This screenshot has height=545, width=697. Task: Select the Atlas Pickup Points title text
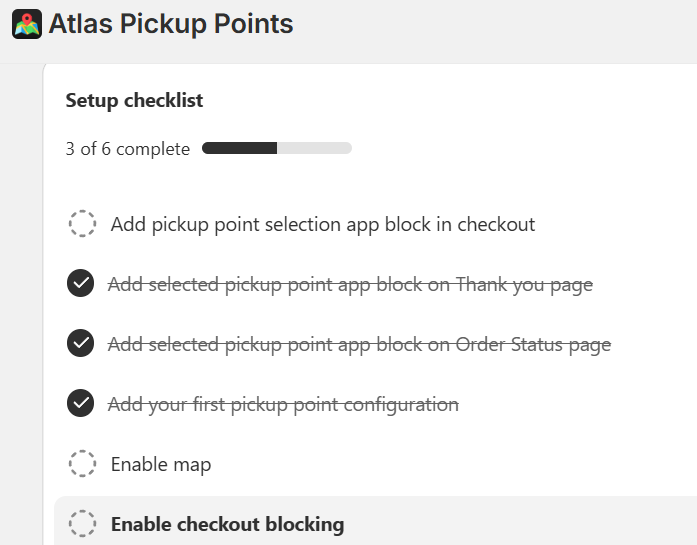click(171, 23)
